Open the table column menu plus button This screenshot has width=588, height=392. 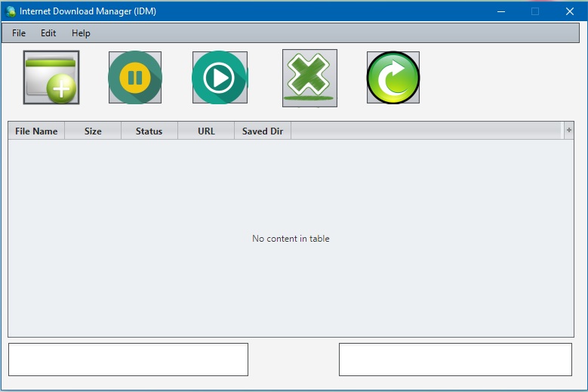[x=569, y=130]
